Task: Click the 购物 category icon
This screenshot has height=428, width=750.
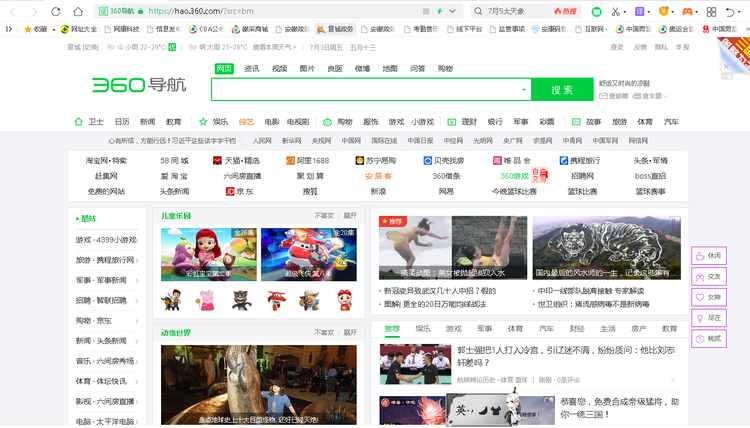Action: (327, 122)
